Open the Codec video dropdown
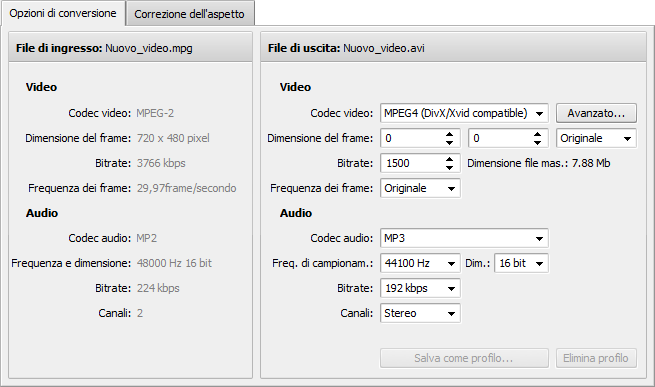Viewport: 655px width, 387px height. (x=464, y=113)
